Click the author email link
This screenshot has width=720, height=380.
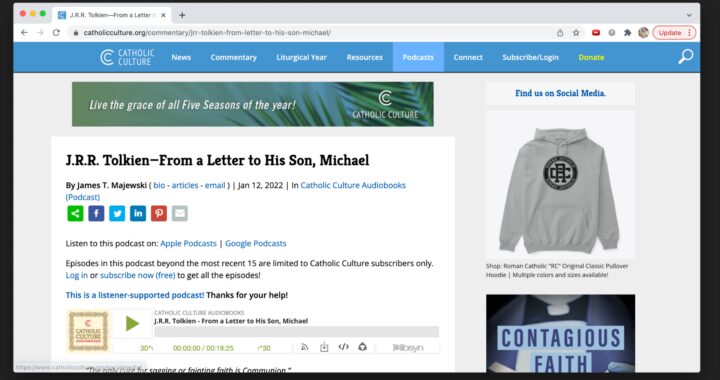click(215, 185)
